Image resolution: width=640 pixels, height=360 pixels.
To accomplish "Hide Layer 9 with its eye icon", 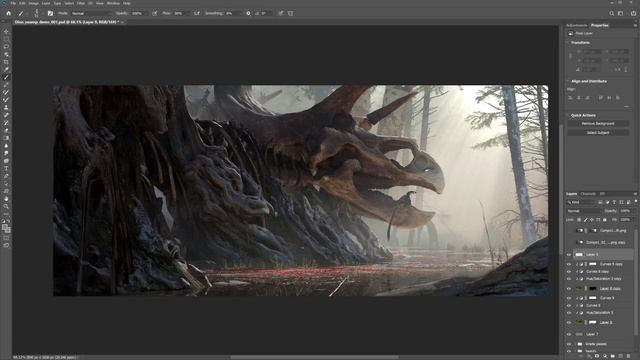I will click(x=569, y=254).
